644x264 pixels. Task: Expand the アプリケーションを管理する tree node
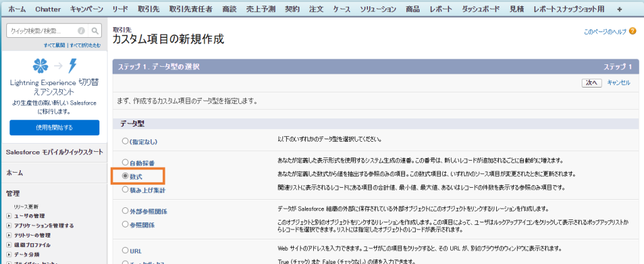(9, 226)
